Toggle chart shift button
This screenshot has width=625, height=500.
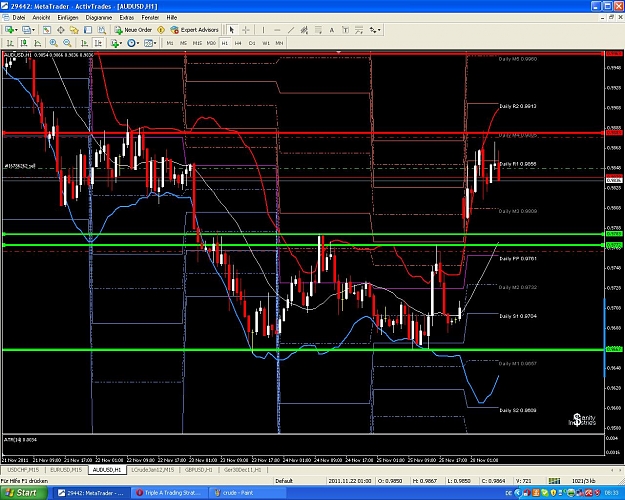pos(98,43)
